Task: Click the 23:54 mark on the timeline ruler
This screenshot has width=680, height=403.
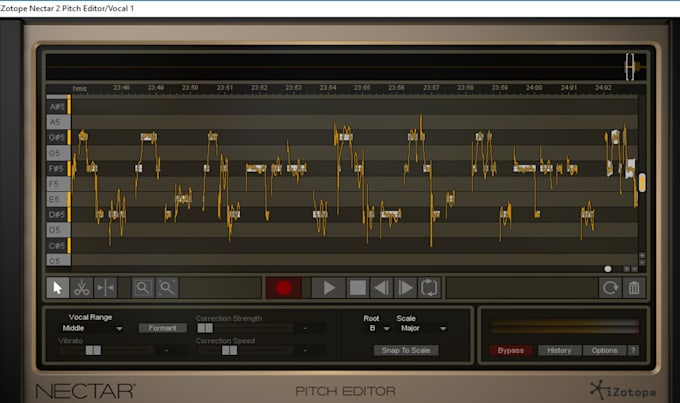Action: pos(327,88)
